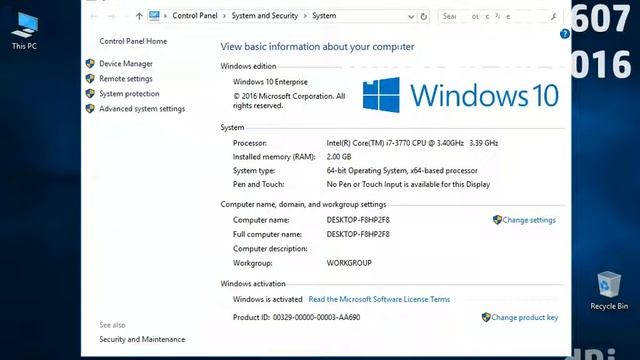Click the Forward arrow in address bar

tap(111, 16)
